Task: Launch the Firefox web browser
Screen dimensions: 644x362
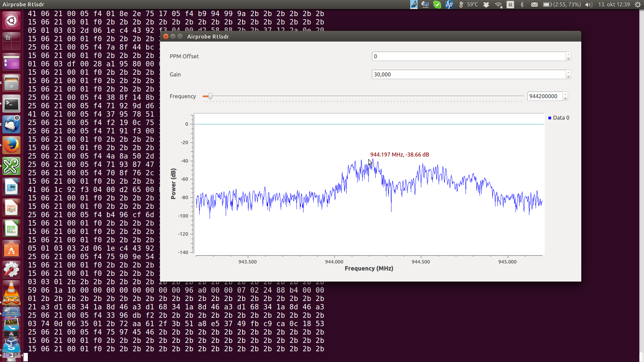Action: (11, 145)
